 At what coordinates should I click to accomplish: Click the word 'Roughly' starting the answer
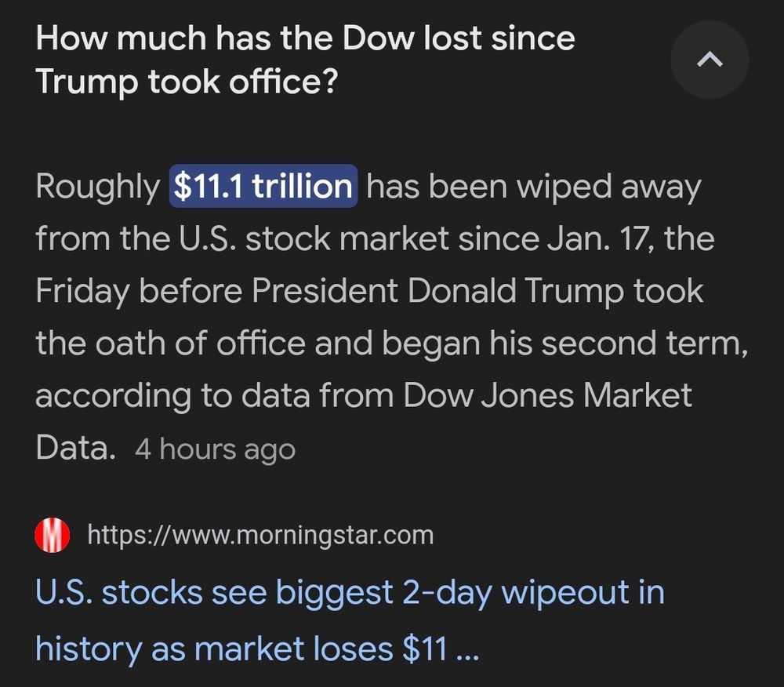coord(97,187)
